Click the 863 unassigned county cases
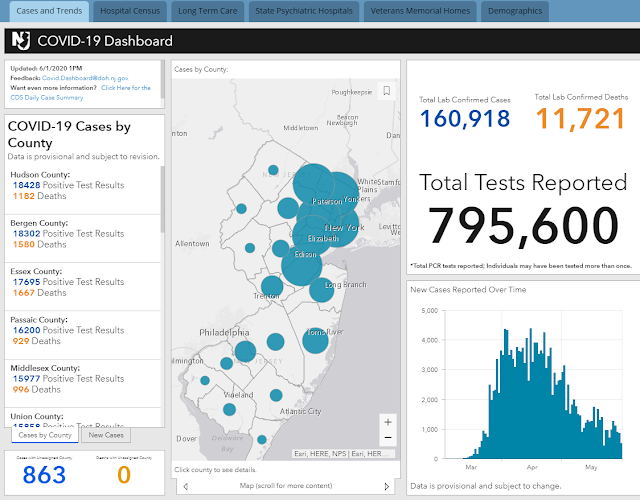The width and height of the screenshot is (640, 500). [44, 475]
